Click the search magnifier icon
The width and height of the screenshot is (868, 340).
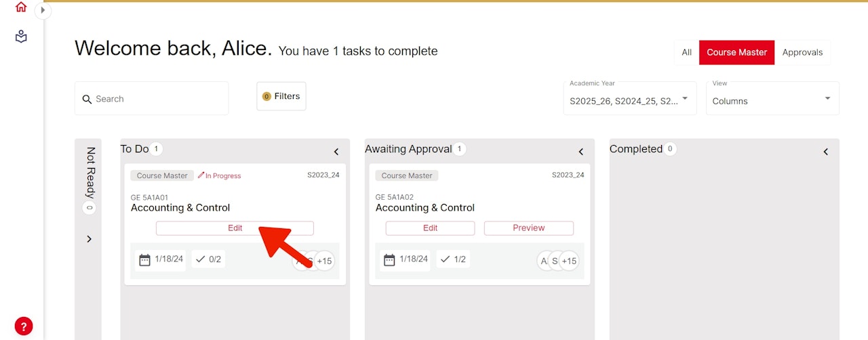coord(87,100)
